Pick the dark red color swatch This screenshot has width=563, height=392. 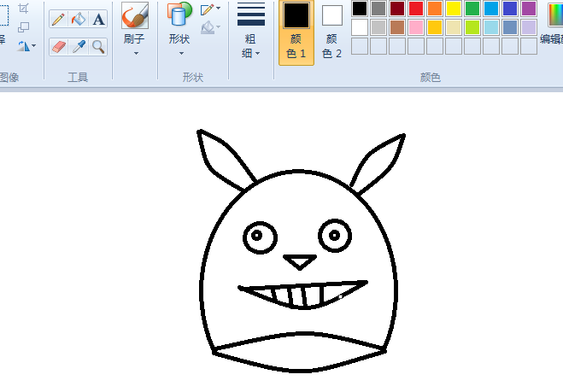(397, 9)
